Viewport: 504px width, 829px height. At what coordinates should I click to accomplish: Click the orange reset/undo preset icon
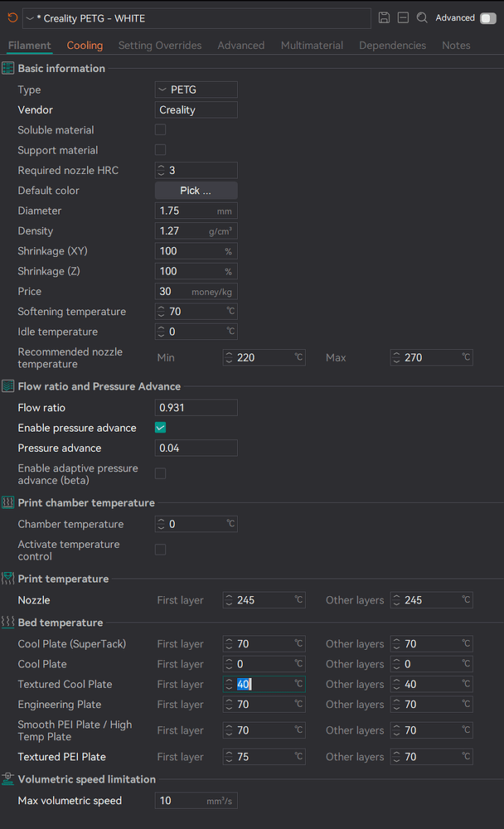click(x=12, y=18)
